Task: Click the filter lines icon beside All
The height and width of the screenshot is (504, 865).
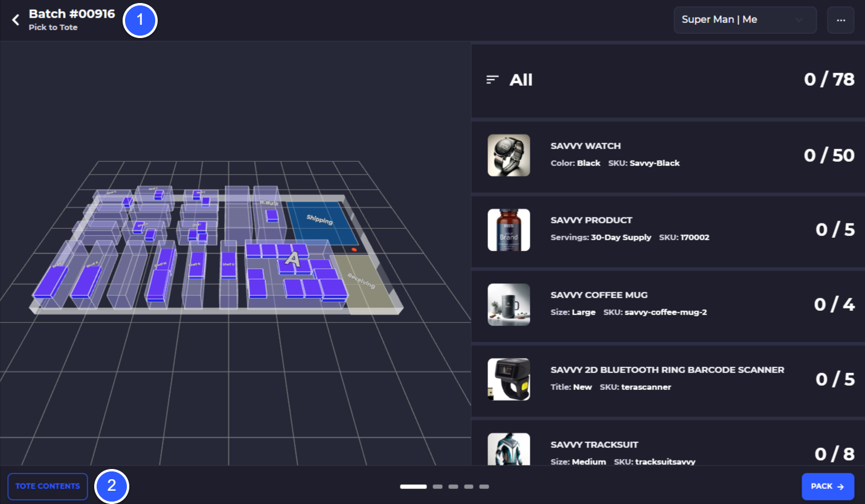Action: tap(493, 80)
